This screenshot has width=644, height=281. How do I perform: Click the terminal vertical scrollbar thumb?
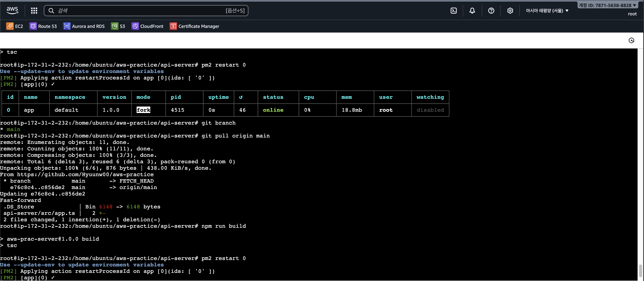(640, 271)
